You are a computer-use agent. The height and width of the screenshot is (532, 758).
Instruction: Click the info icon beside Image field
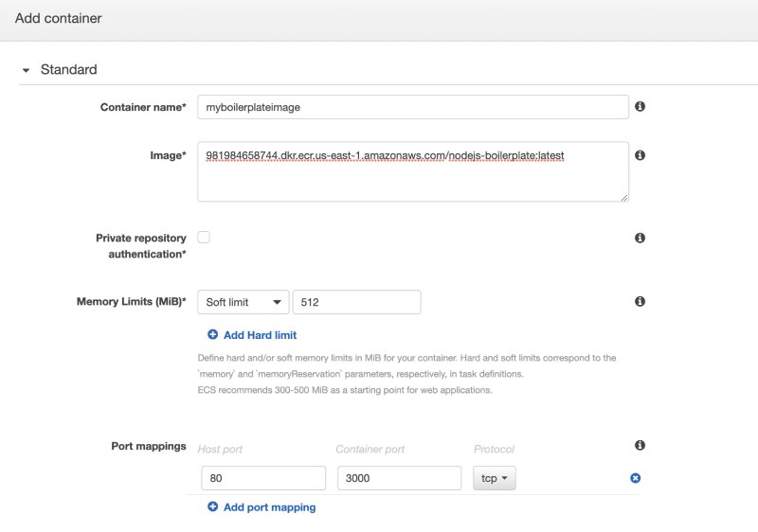640,155
